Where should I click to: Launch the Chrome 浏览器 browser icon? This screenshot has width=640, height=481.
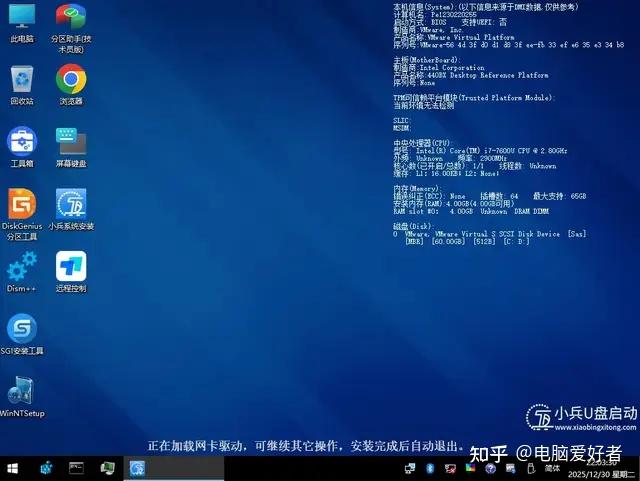71,85
